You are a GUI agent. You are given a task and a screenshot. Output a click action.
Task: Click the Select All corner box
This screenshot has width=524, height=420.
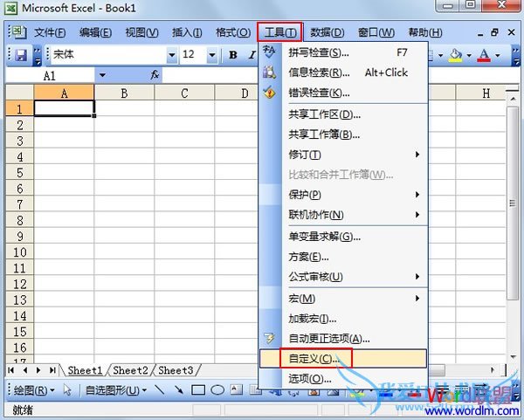click(20, 93)
